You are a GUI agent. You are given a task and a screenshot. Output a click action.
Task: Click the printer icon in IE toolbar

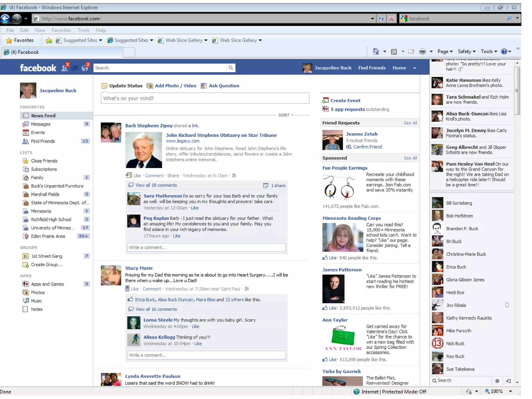422,51
